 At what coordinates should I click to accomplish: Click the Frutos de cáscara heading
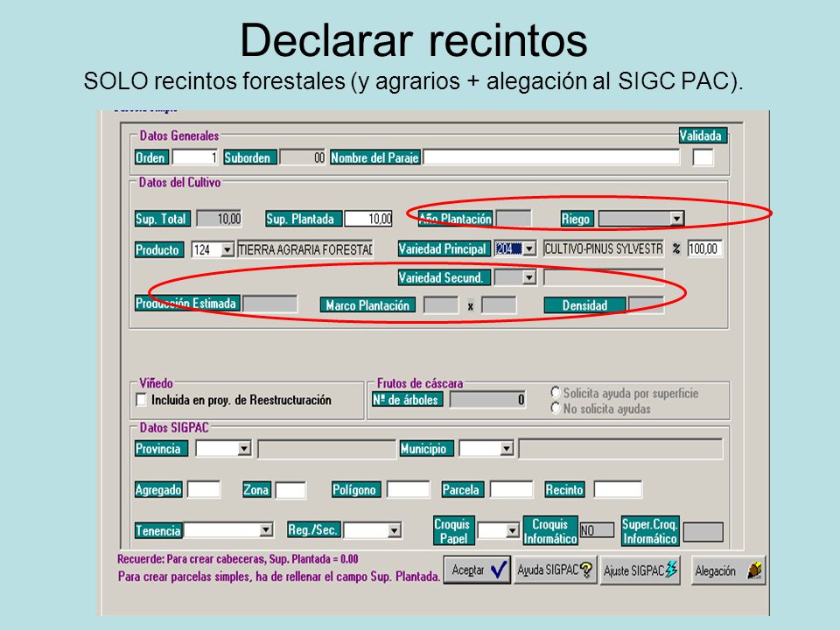(x=420, y=383)
